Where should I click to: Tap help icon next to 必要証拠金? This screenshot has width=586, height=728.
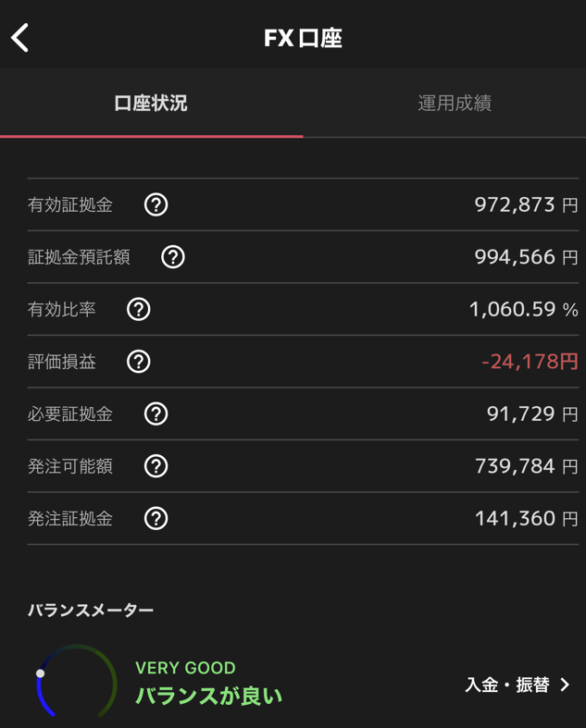point(156,413)
